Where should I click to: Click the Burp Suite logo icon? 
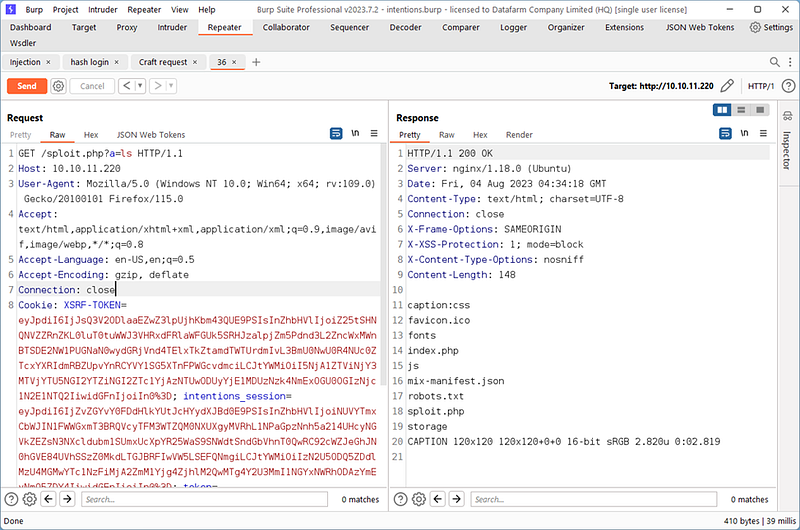pyautogui.click(x=10, y=9)
